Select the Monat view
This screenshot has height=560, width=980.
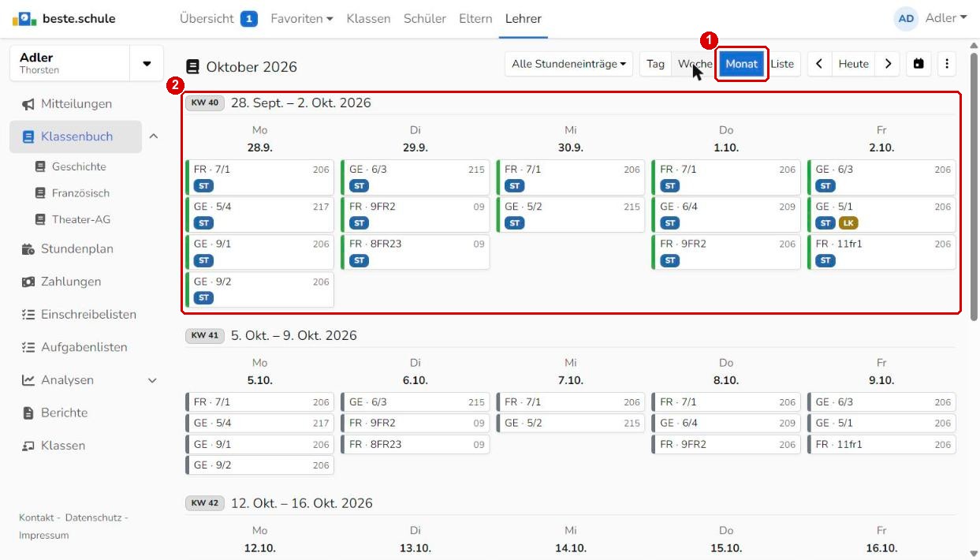(742, 64)
